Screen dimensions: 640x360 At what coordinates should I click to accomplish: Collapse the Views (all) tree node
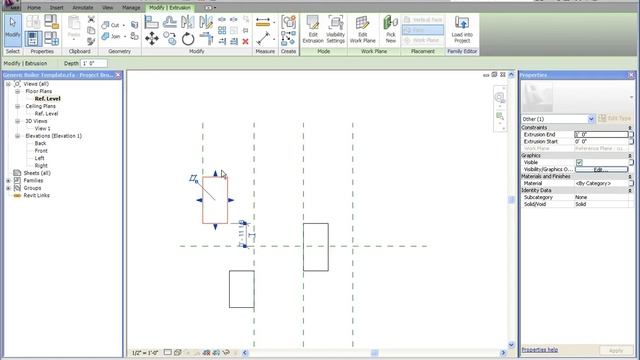[8, 84]
